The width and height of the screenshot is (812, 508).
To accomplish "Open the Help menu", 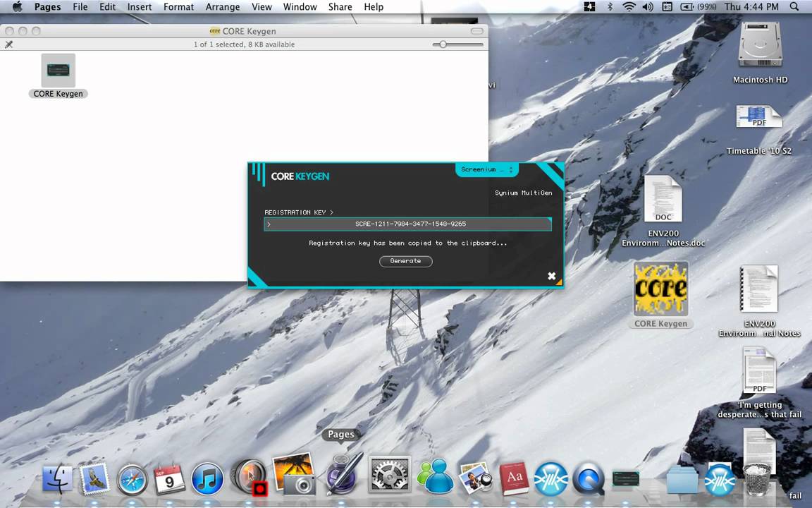I will coord(374,7).
